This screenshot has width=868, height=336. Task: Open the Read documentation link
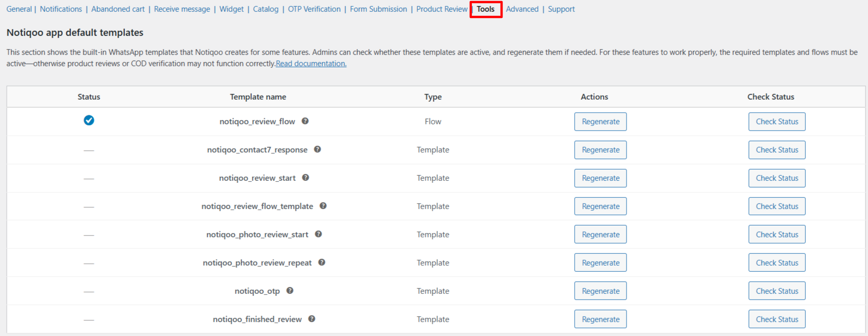pyautogui.click(x=311, y=64)
